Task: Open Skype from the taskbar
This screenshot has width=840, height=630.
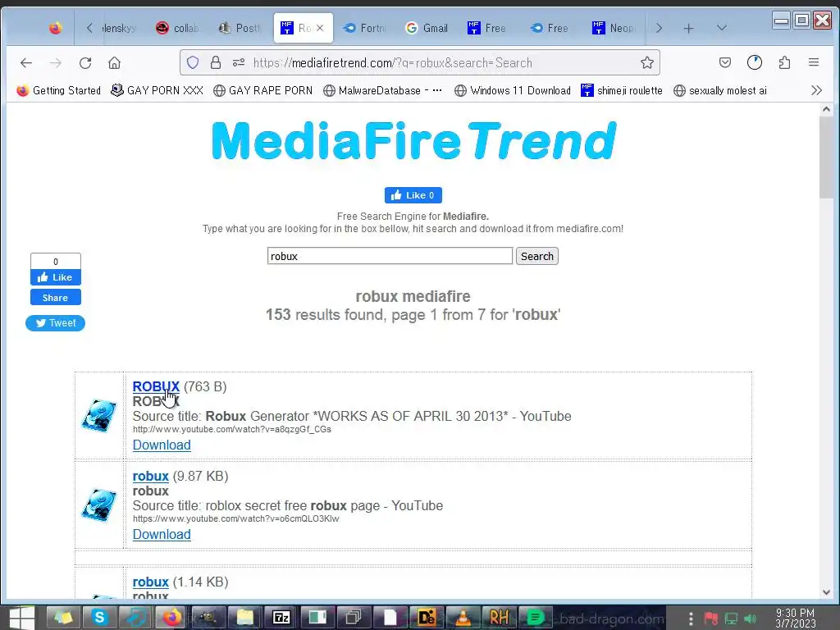Action: click(99, 617)
